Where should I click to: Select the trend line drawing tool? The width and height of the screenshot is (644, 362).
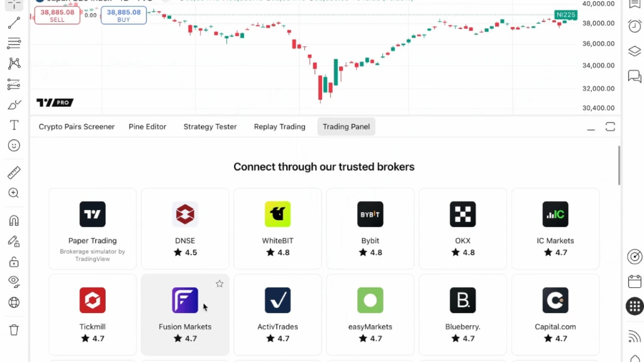click(14, 23)
